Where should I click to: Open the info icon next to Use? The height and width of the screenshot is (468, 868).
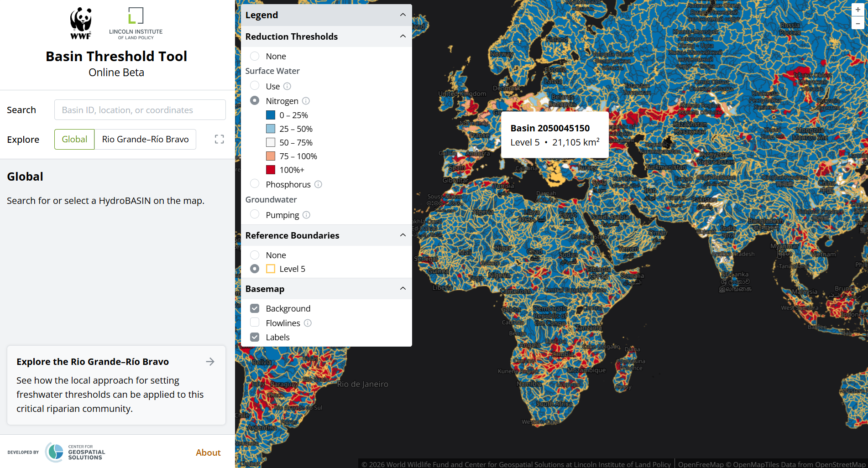[287, 86]
